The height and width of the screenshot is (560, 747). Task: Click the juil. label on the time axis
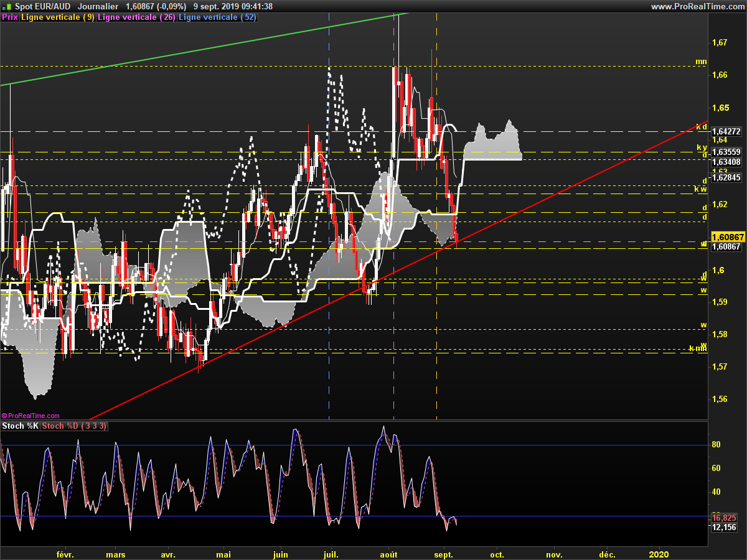pyautogui.click(x=331, y=554)
